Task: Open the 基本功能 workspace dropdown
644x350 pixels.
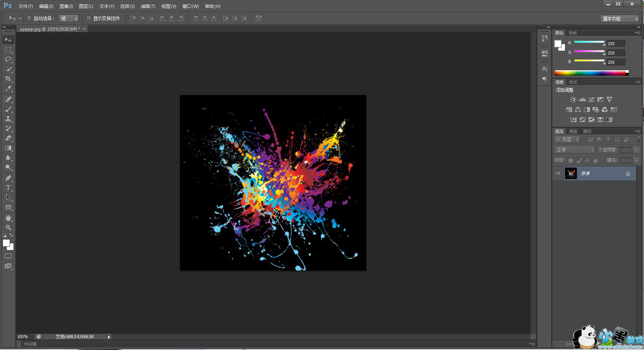Action: point(620,19)
